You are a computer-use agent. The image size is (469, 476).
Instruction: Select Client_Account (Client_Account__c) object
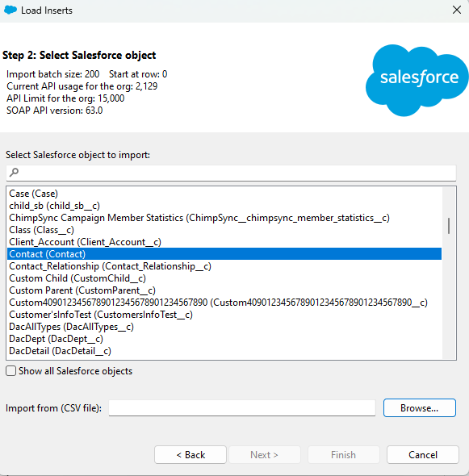224,242
